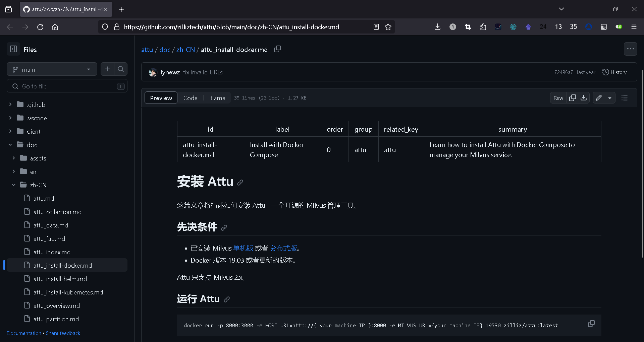Expand the .github folder
644x342 pixels.
(10, 105)
